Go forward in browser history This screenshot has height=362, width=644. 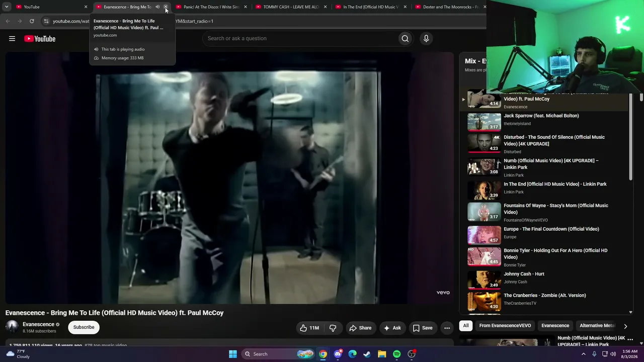point(20,21)
